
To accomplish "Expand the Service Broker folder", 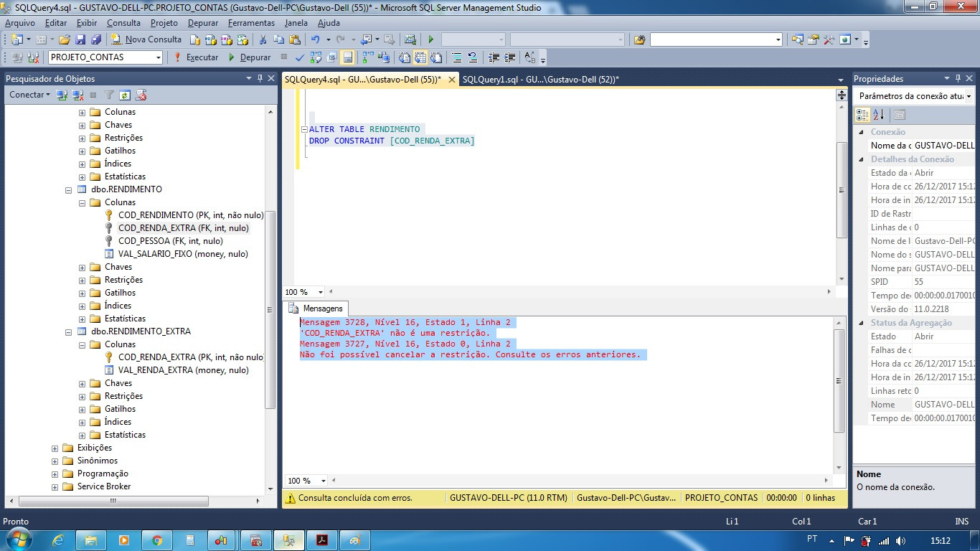I will (x=55, y=486).
